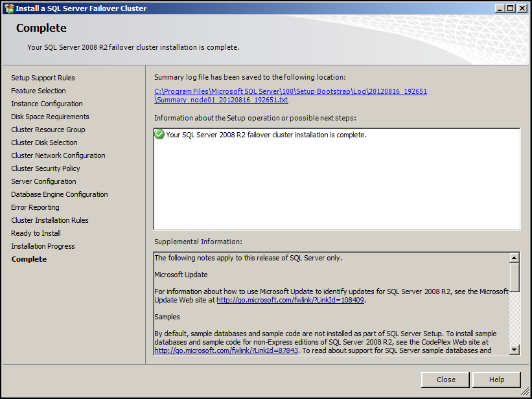
Task: Select the Instance Configuration step
Action: click(47, 104)
